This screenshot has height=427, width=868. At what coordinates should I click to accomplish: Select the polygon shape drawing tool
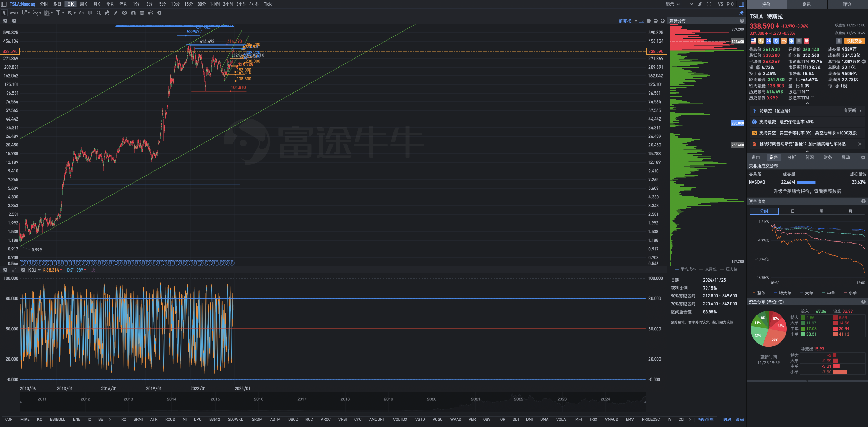point(24,13)
